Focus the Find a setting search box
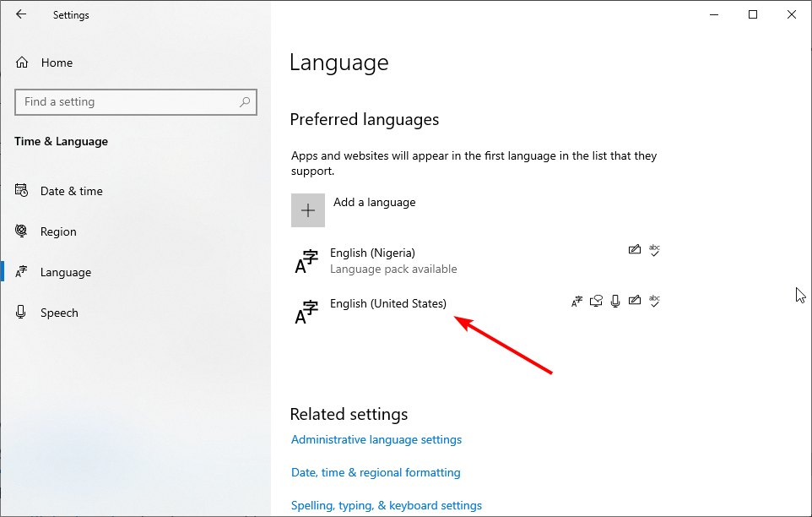This screenshot has width=812, height=517. [136, 102]
